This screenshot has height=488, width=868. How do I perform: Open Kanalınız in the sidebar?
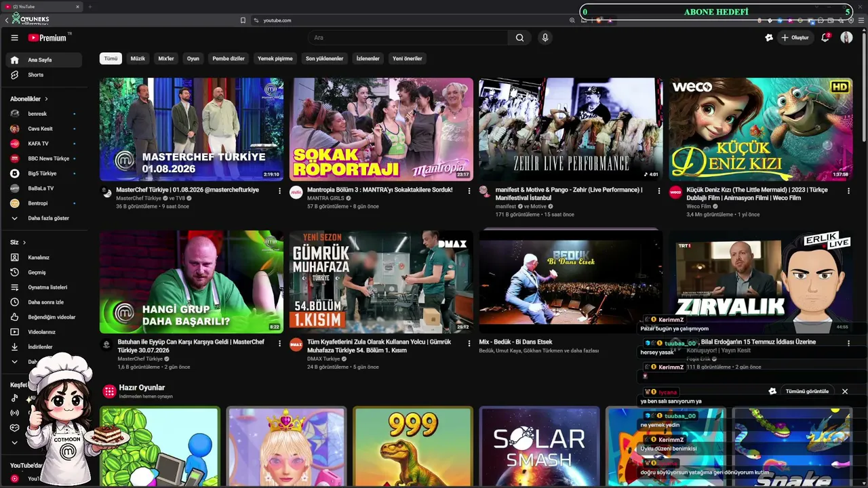point(44,258)
